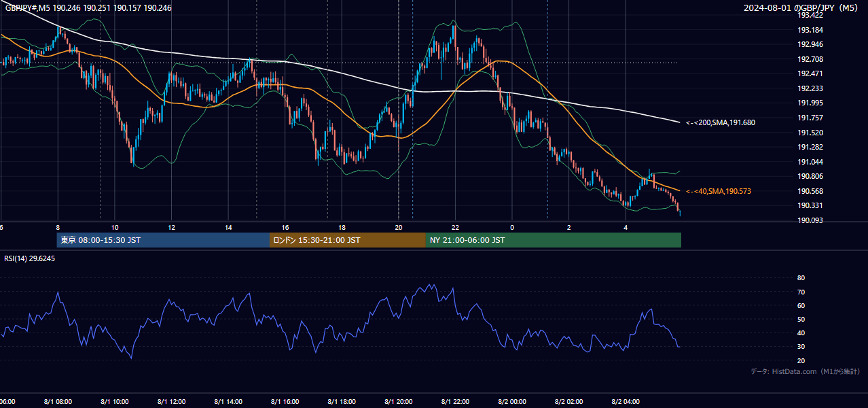Click the RSI scale value 40
The width and height of the screenshot is (868, 408).
point(801,333)
